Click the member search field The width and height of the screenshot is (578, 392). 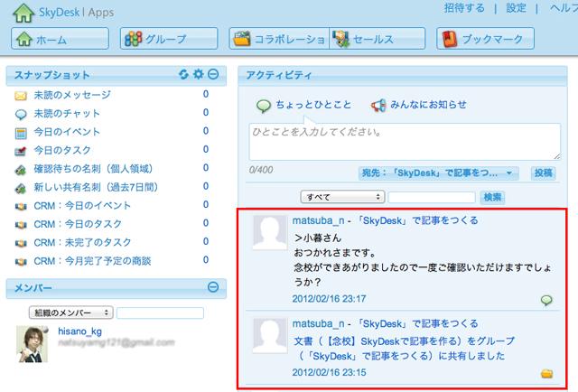point(160,313)
